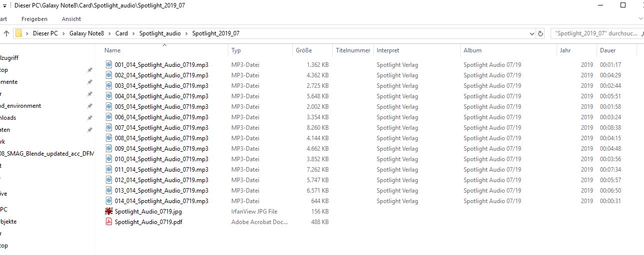The image size is (644, 255).
Task: Click the IrfanView JPG File type text
Action: pyautogui.click(x=254, y=212)
